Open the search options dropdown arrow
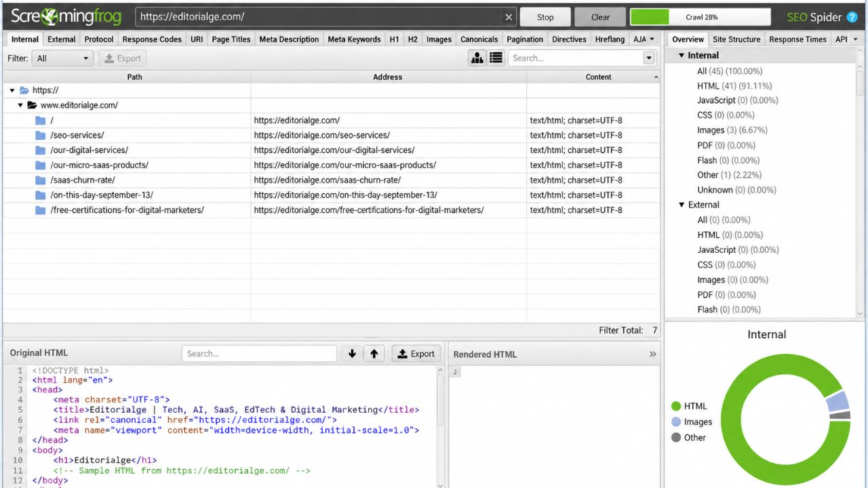Viewport: 868px width, 488px height. [649, 58]
